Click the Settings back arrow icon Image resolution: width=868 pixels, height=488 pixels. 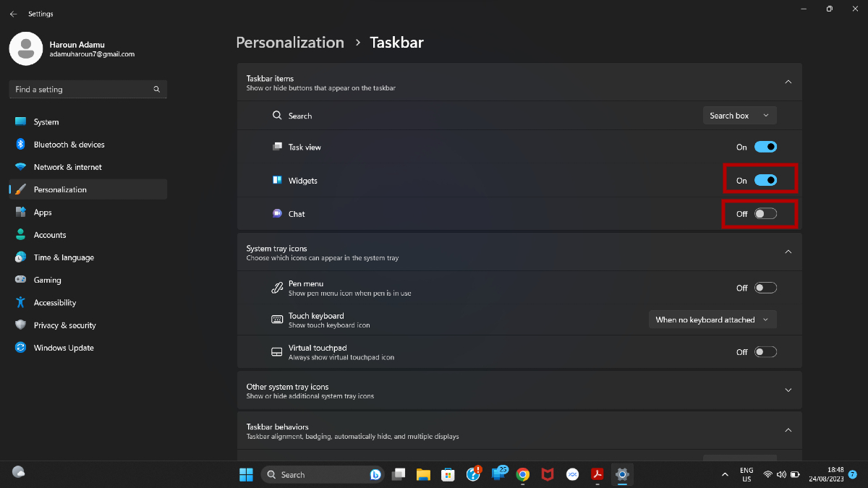pos(13,14)
